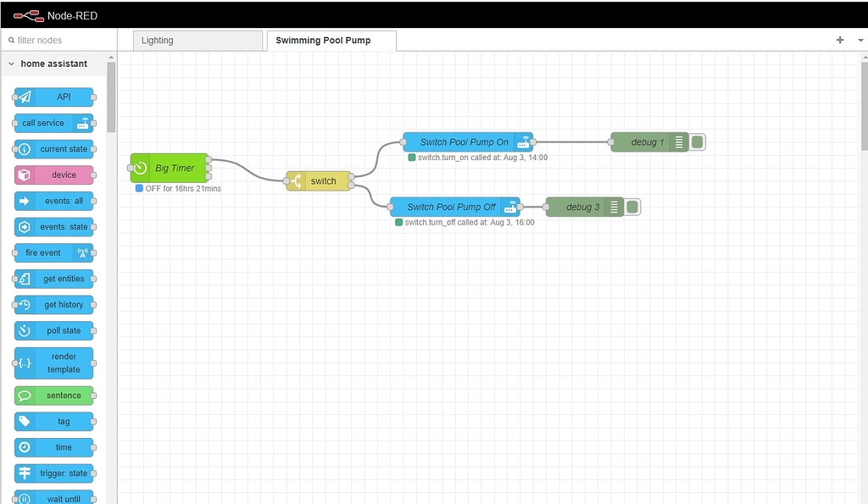Select the get entities node

[54, 279]
